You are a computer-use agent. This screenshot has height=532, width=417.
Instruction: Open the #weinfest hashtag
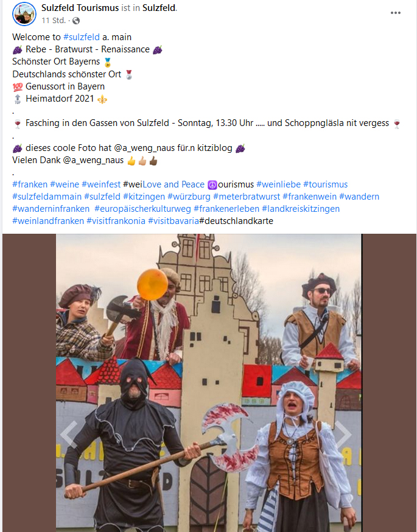click(101, 184)
